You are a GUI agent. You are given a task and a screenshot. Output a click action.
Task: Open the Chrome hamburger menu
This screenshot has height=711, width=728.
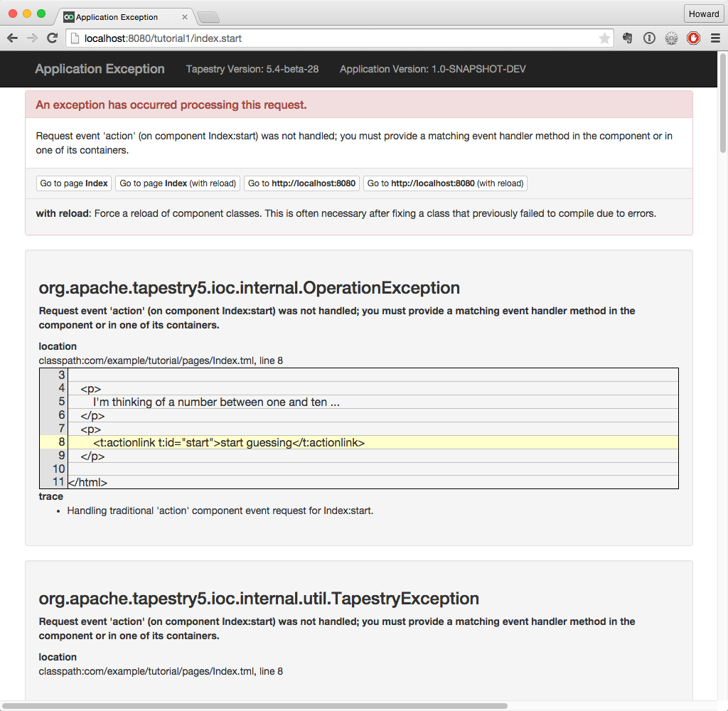point(715,38)
